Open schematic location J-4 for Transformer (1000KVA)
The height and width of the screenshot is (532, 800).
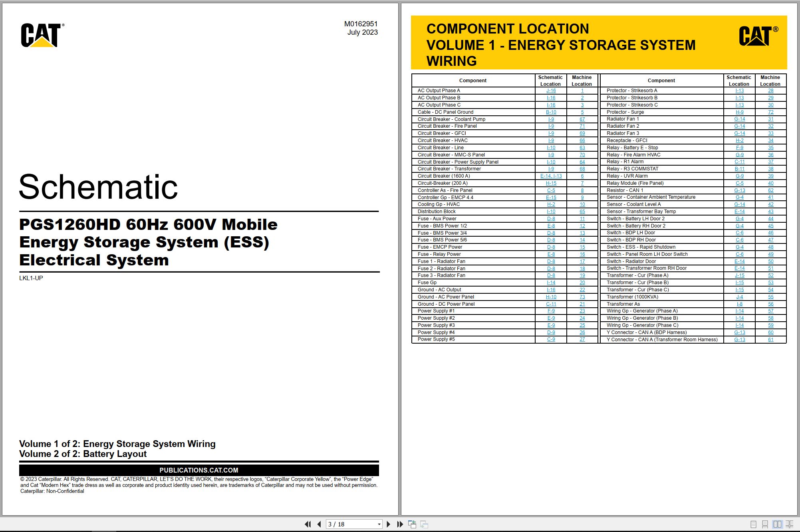tap(740, 297)
